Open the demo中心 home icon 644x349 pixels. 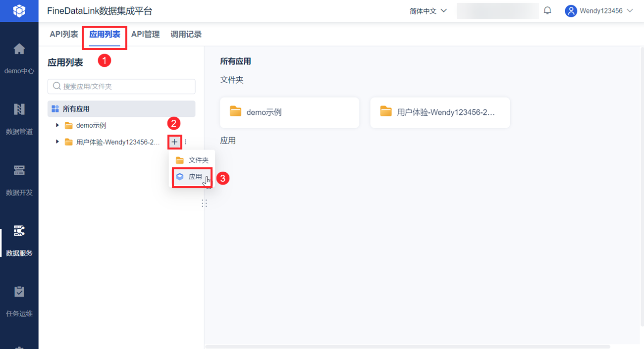click(x=19, y=49)
